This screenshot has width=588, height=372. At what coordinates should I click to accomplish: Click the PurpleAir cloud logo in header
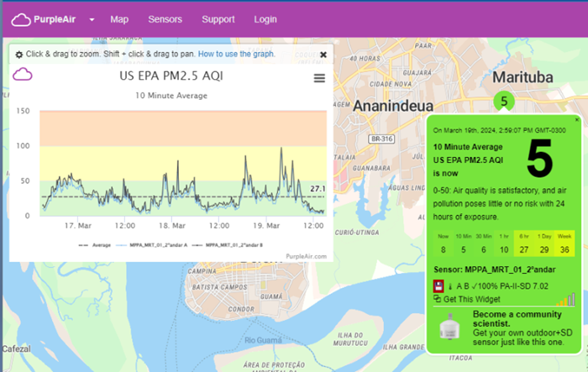point(21,20)
